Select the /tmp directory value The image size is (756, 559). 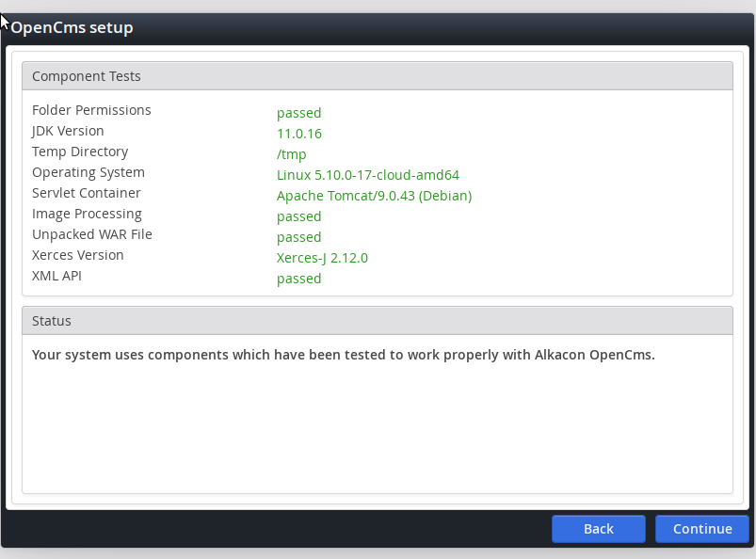[x=291, y=154]
